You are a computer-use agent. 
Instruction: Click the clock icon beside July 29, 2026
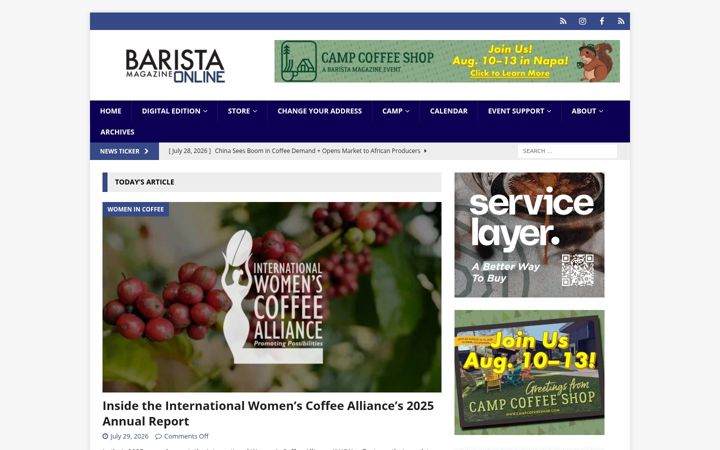[x=105, y=436]
